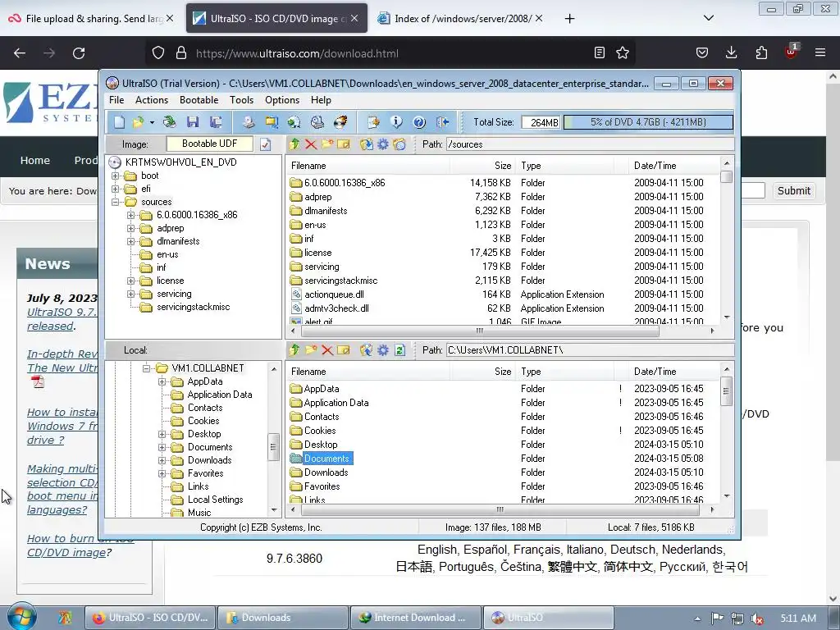Open the Bootable menu
The height and width of the screenshot is (630, 840).
click(x=199, y=100)
